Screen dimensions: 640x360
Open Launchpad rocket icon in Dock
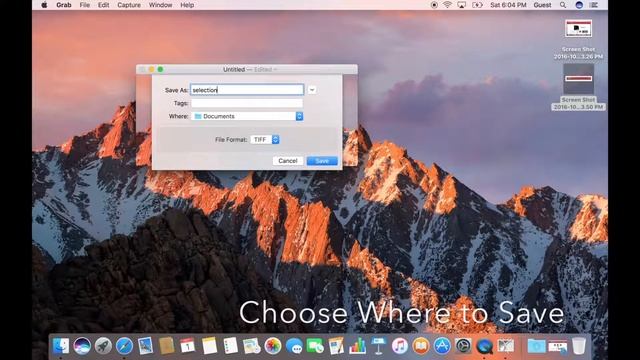103,346
